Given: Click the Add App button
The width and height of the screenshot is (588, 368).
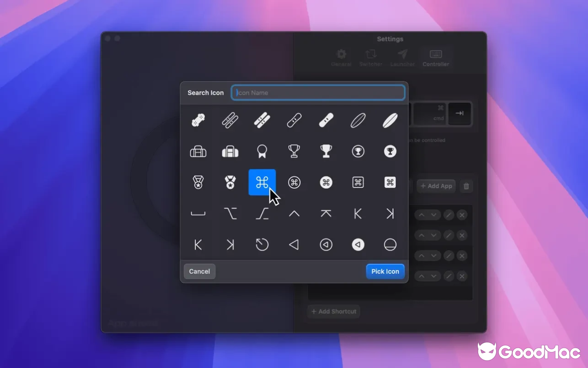Looking at the screenshot, I should [435, 186].
